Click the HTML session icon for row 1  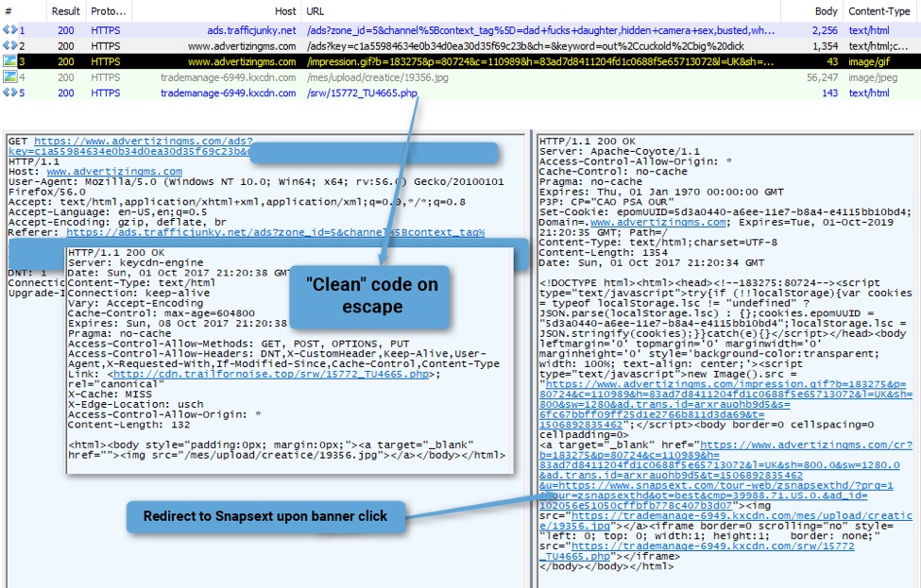point(9,30)
